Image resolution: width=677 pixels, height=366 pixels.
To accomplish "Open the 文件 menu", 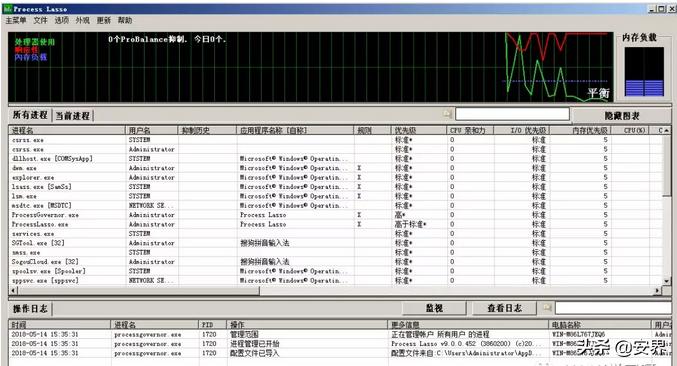I will 40,20.
